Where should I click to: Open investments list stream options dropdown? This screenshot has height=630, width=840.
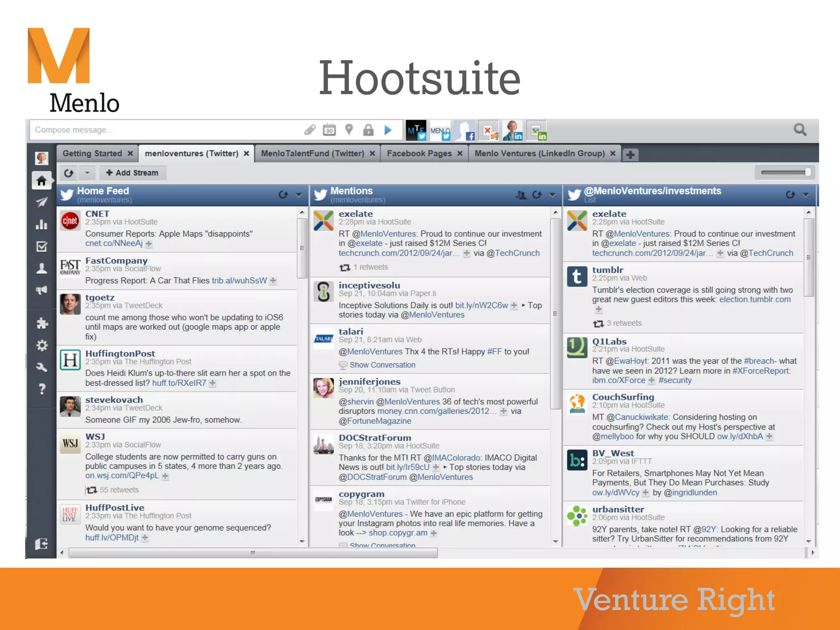tap(806, 195)
